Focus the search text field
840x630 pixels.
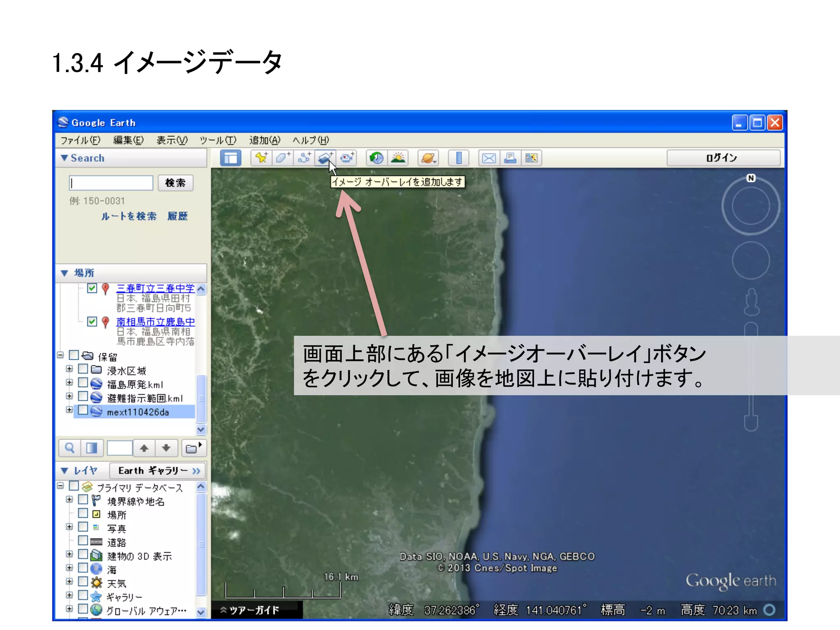point(111,183)
